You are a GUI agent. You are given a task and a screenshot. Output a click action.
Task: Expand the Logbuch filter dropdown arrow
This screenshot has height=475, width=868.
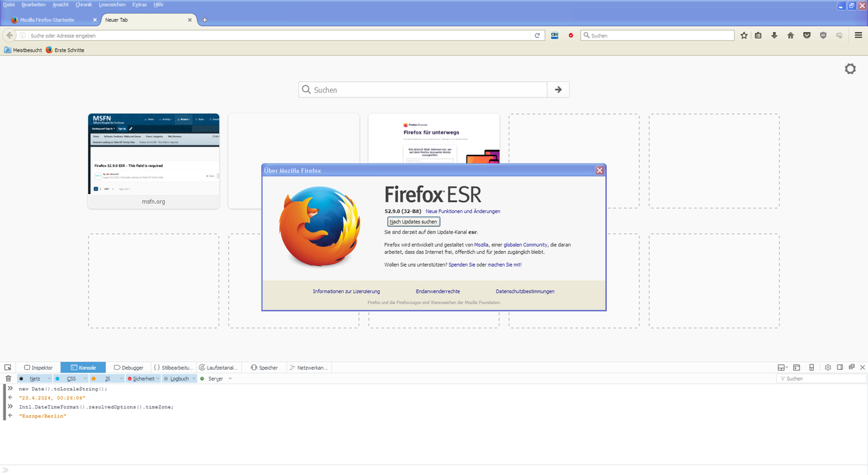point(194,379)
